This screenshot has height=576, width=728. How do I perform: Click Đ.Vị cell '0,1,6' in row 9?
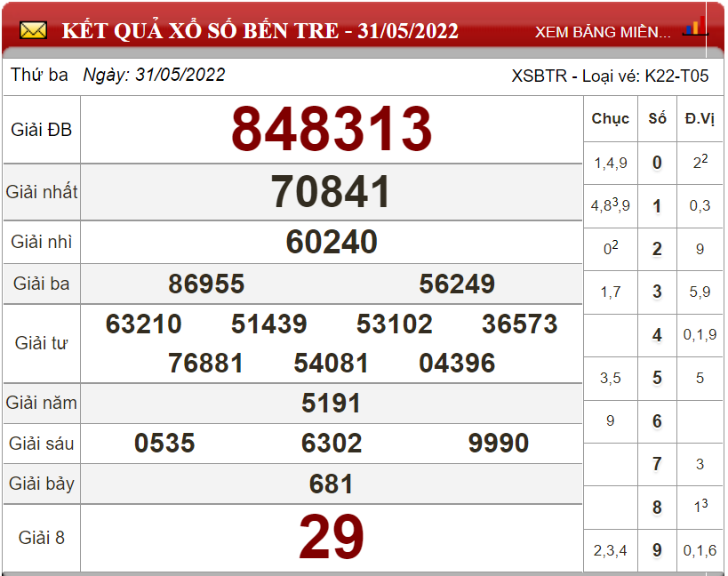pos(700,550)
